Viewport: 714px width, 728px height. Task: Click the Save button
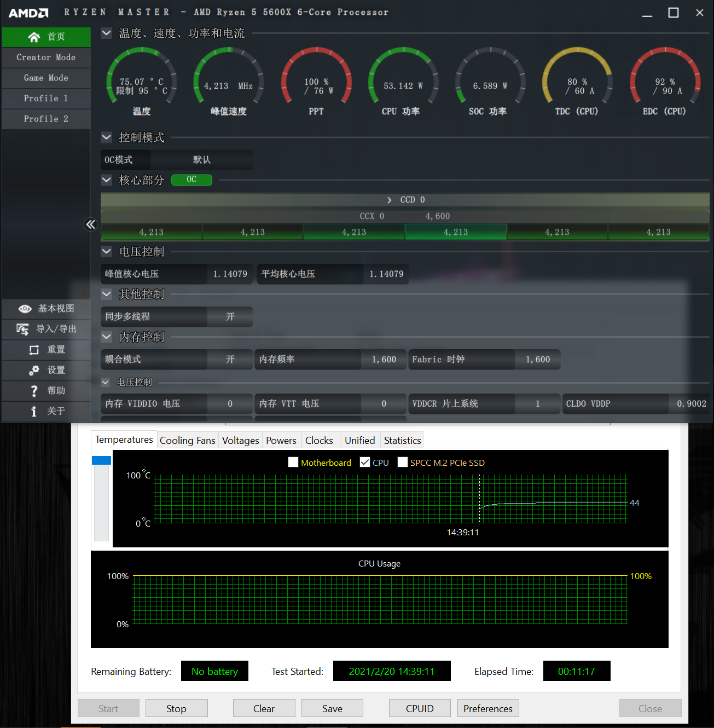(x=332, y=708)
